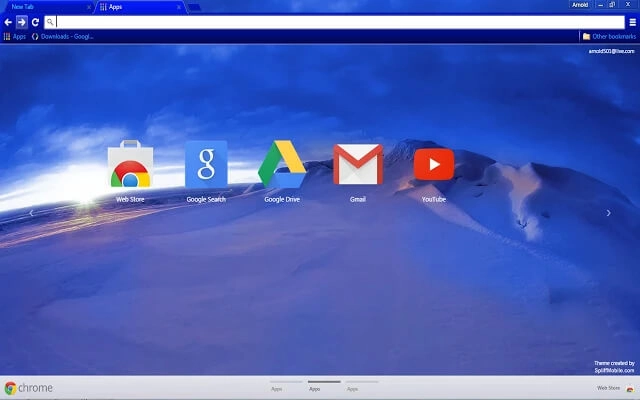Click the search icon in the address bar

point(50,22)
